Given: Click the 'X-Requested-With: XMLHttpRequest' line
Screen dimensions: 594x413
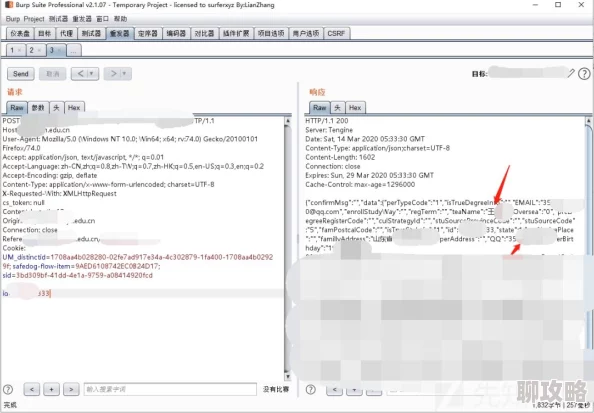Looking at the screenshot, I should (x=59, y=194).
